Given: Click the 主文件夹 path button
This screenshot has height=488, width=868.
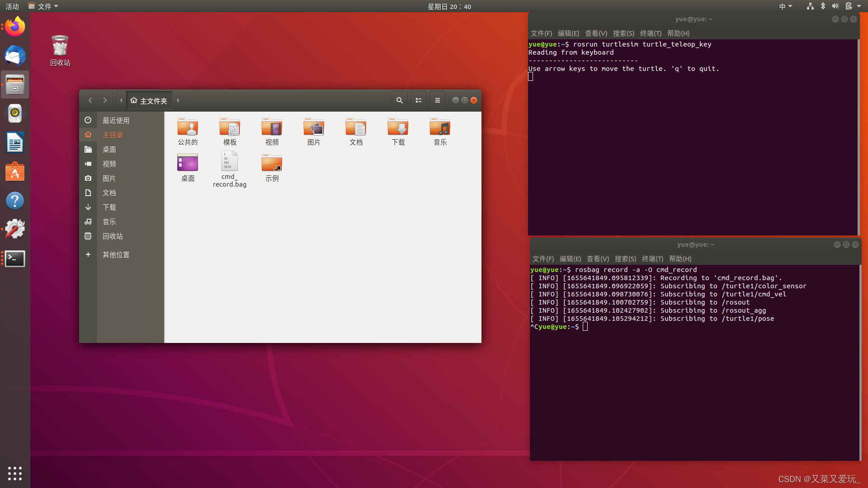Looking at the screenshot, I should click(x=149, y=100).
